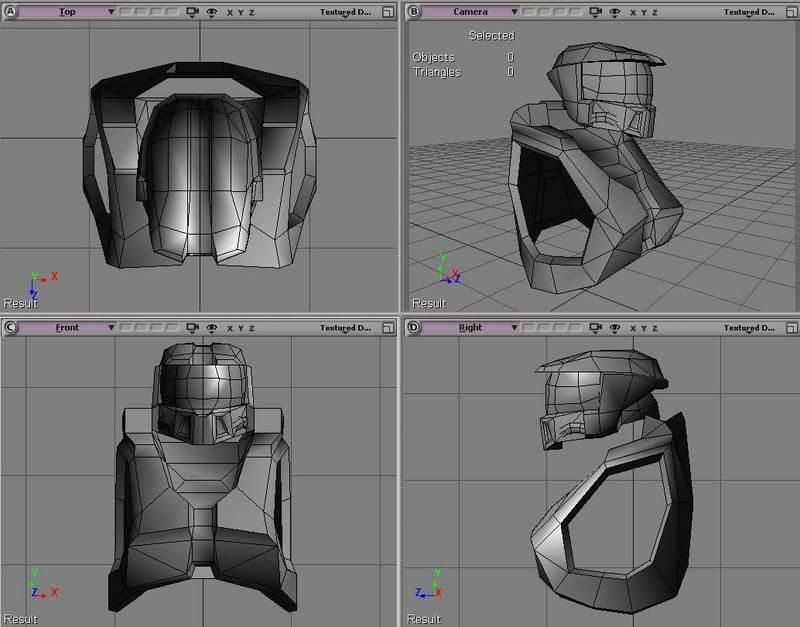This screenshot has height=627, width=800.
Task: Click the Objects count label
Action: (433, 57)
